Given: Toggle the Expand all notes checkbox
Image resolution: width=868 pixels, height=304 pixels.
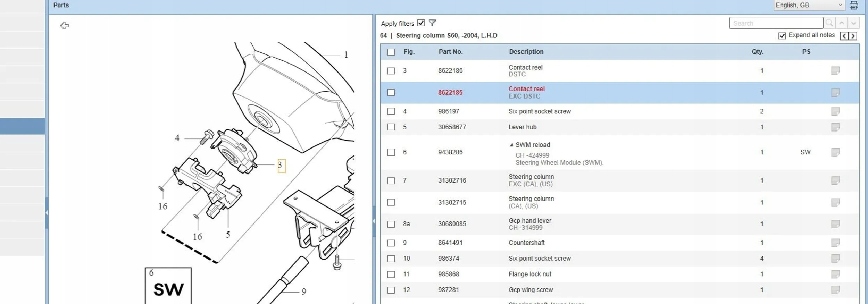Looking at the screenshot, I should click(782, 36).
